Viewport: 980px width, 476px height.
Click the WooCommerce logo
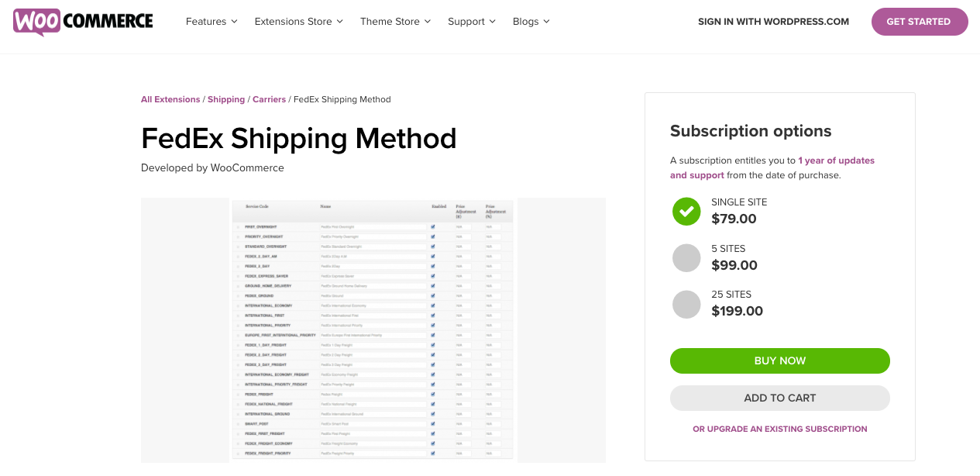(x=83, y=22)
